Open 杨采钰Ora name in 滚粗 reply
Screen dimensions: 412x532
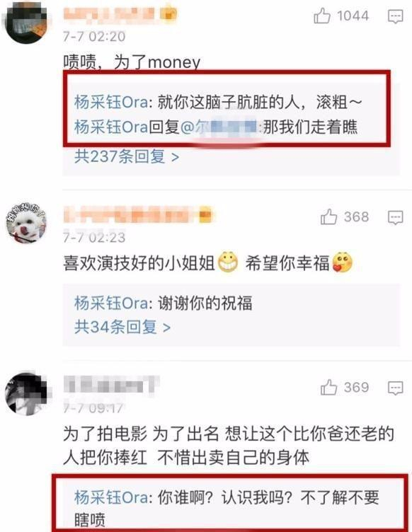pyautogui.click(x=111, y=102)
